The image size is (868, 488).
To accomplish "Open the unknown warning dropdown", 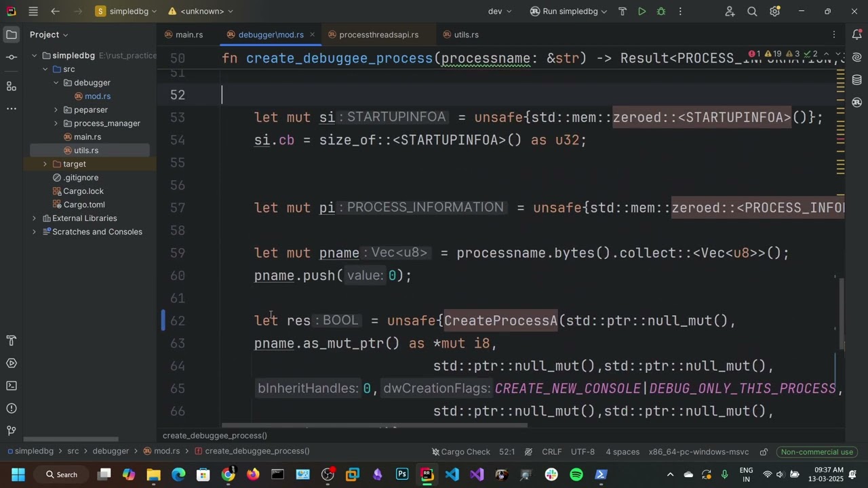I will (200, 12).
